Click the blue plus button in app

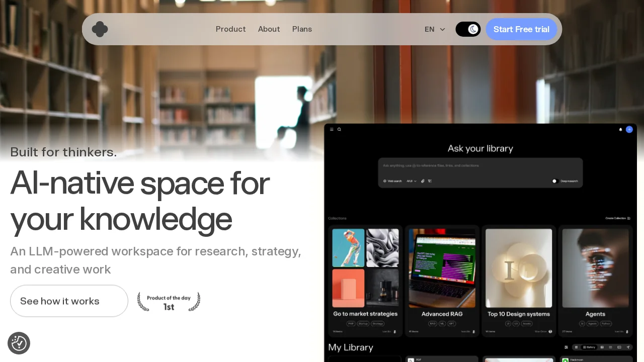(x=629, y=130)
